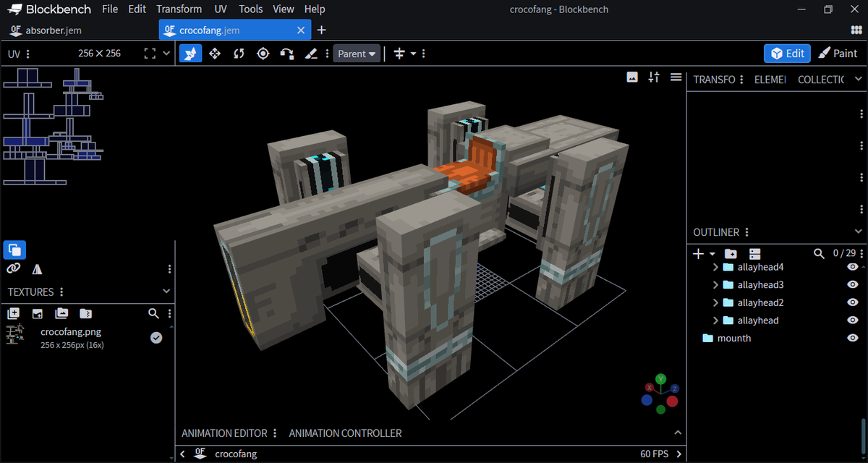Click the texture layers/gallery icon
This screenshot has width=868, height=463.
tap(61, 313)
